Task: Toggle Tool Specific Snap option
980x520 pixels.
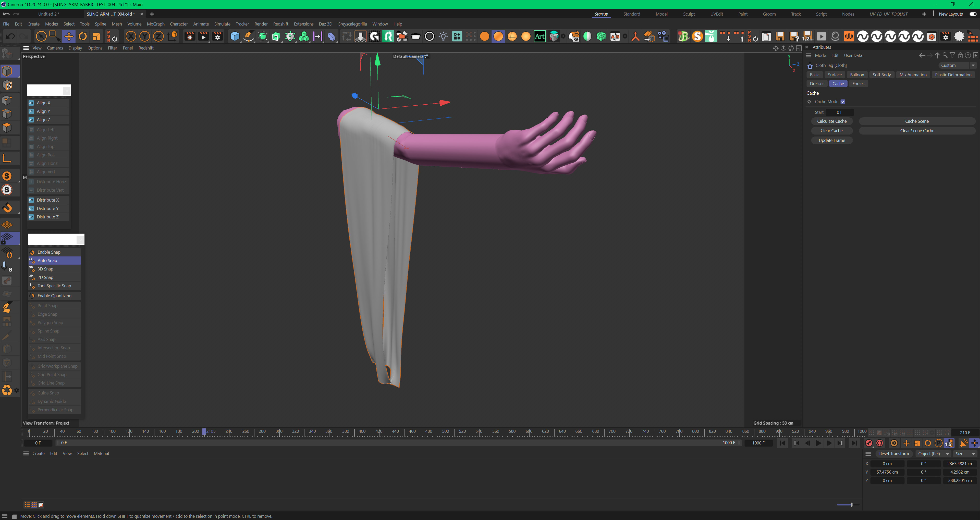Action: point(54,286)
